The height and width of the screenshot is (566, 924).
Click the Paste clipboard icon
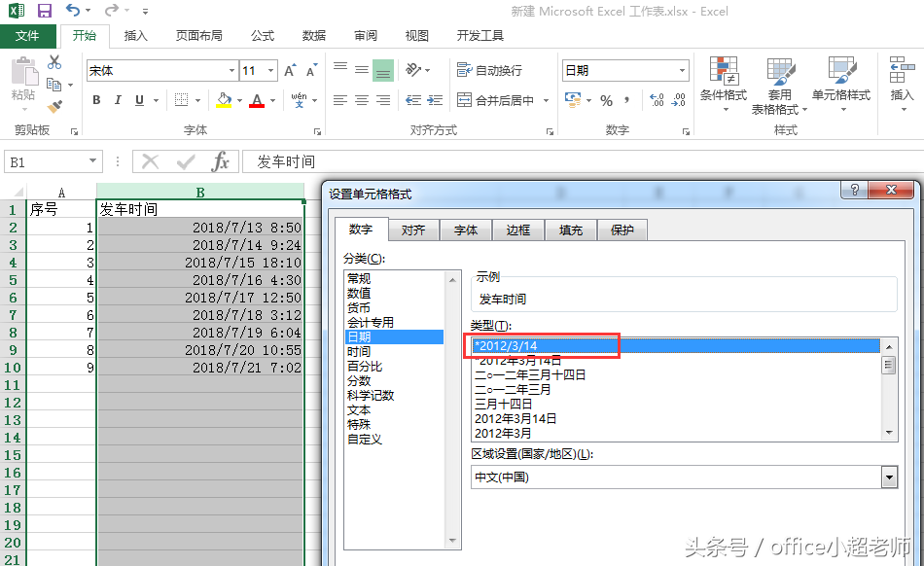tap(24, 72)
